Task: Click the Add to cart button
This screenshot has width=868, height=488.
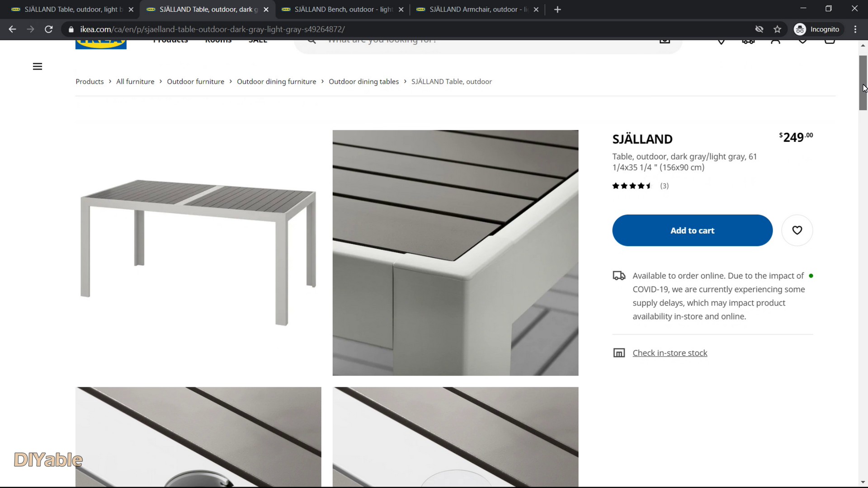Action: click(x=692, y=230)
